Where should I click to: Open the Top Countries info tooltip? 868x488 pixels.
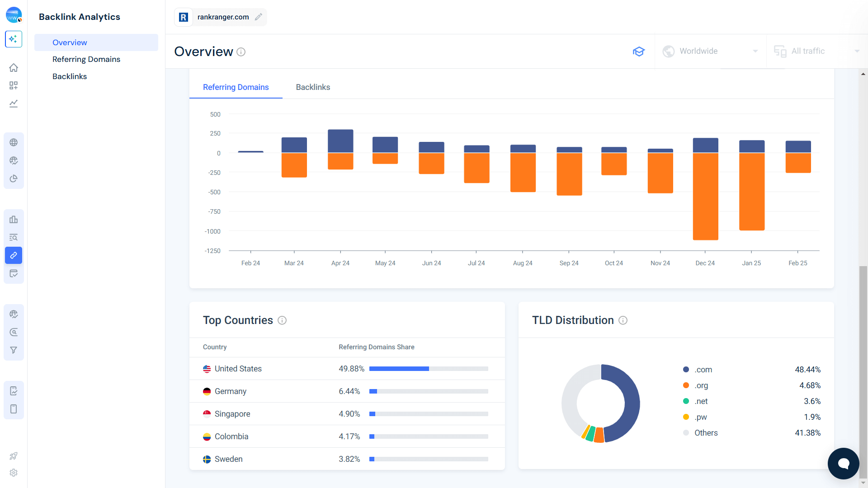(x=282, y=320)
